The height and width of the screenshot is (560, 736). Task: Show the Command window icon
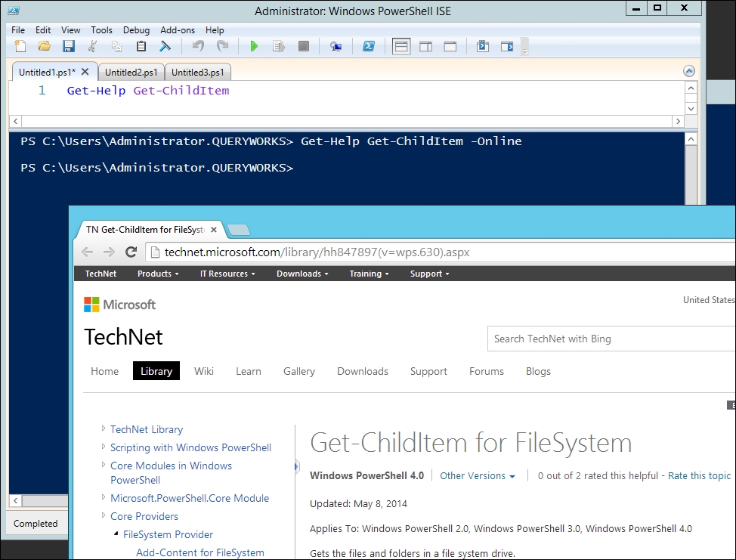(x=483, y=46)
